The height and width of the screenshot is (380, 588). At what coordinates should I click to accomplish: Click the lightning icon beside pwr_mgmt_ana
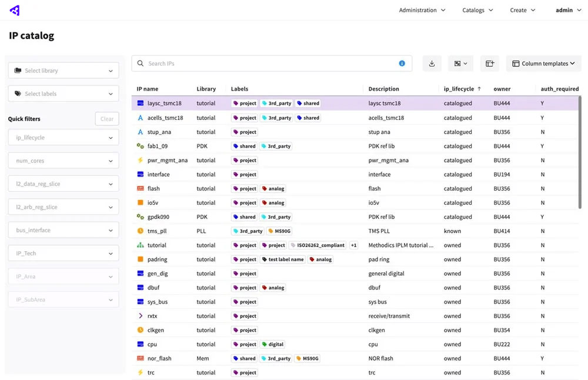[140, 160]
